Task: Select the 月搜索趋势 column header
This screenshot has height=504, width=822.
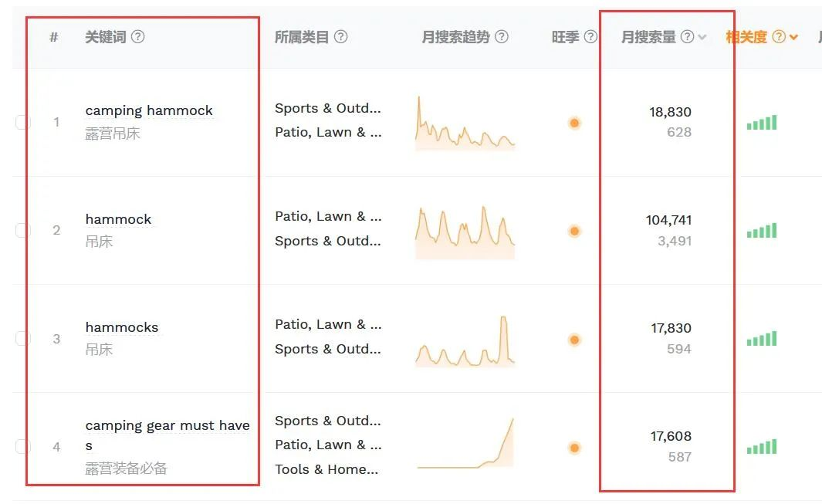Action: [455, 37]
